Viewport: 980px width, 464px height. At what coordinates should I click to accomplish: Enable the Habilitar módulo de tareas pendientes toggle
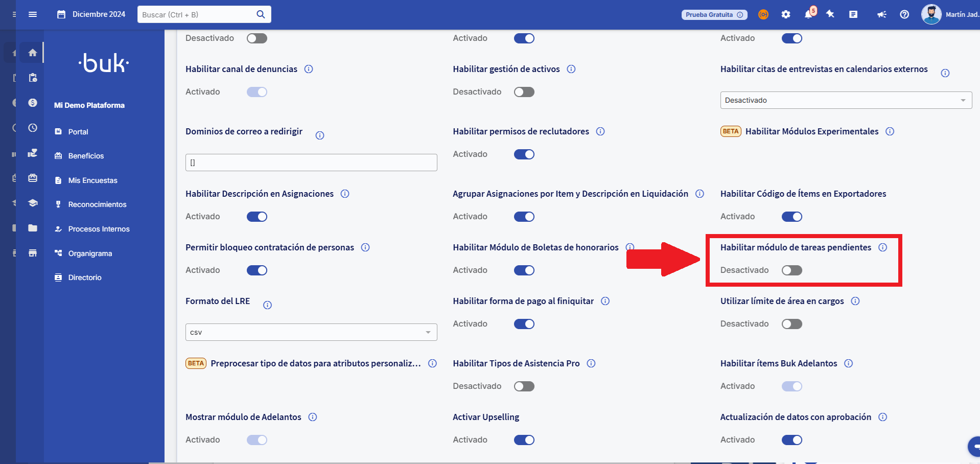point(791,270)
